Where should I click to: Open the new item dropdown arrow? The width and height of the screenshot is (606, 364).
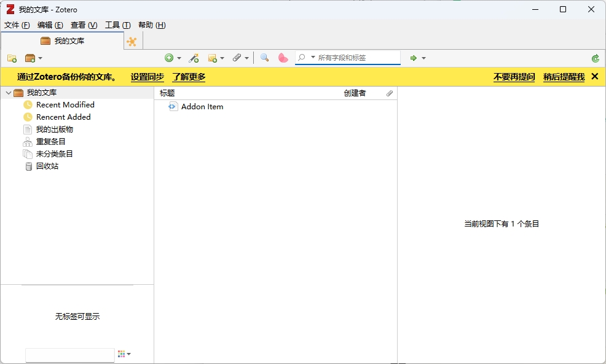tap(179, 57)
